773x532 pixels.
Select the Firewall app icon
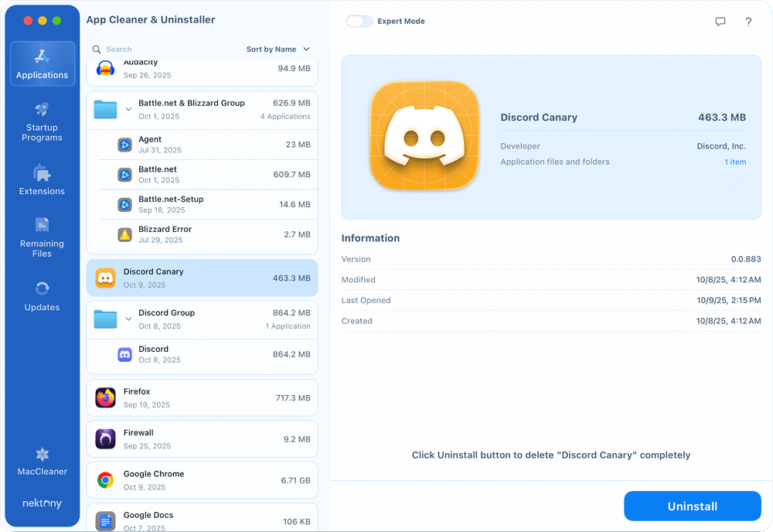(105, 438)
